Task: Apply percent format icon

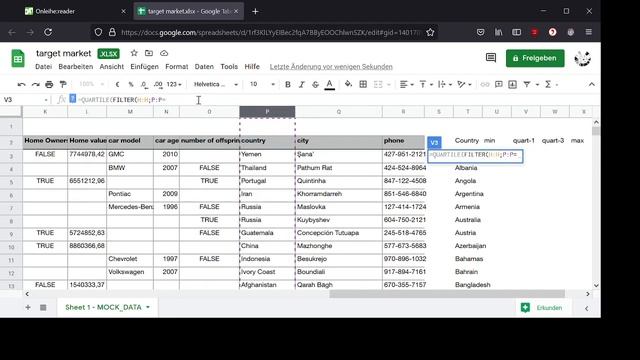Action: (131, 84)
